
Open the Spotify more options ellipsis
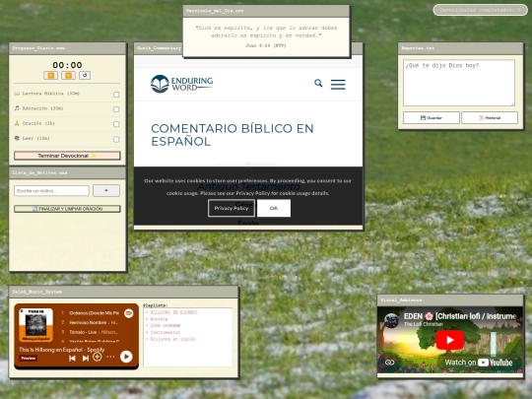pos(110,357)
